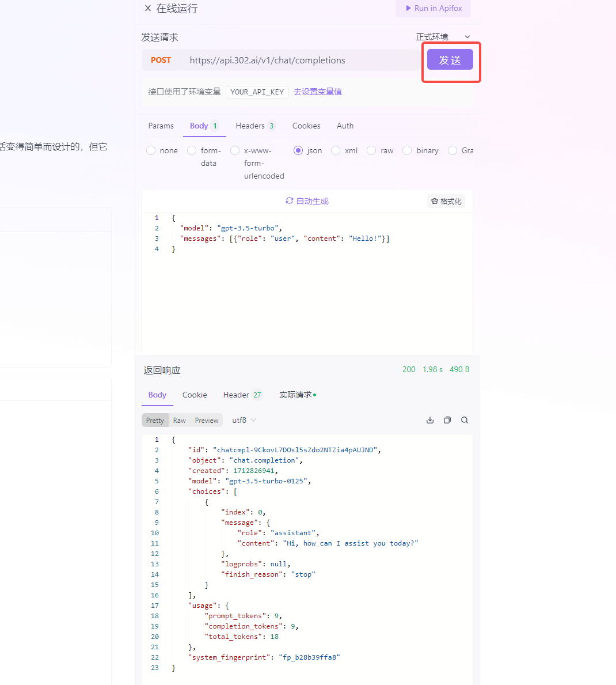Click the 发送 send button
616x685 pixels.
[x=450, y=59]
